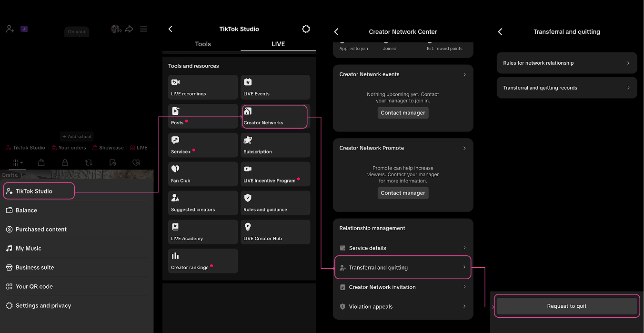The image size is (644, 333).
Task: Switch to the Tools tab
Action: tap(202, 44)
